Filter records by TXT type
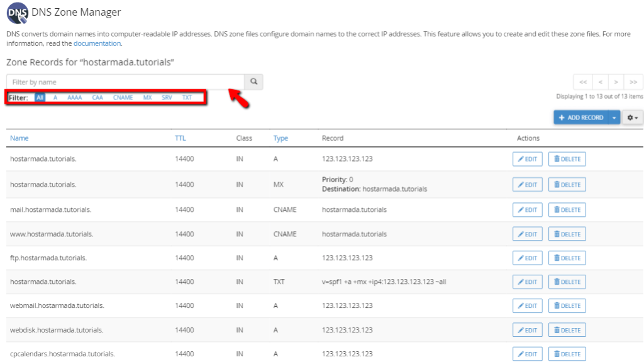 click(x=187, y=97)
